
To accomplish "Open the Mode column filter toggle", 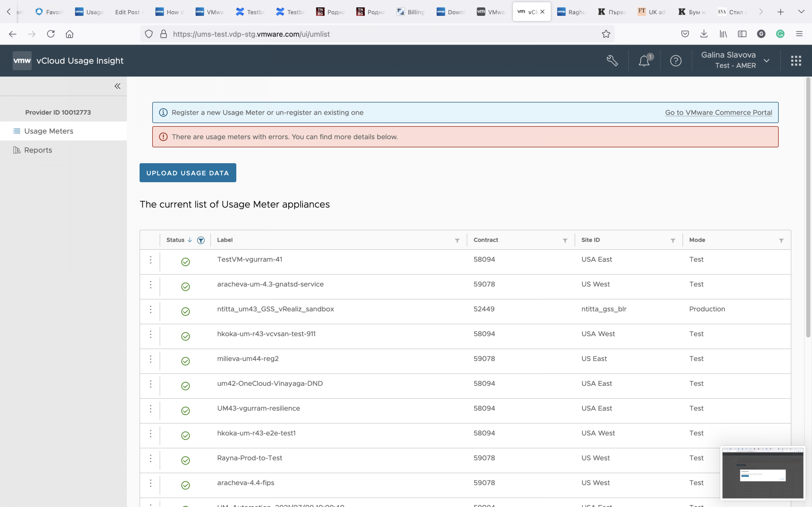I will tap(781, 241).
